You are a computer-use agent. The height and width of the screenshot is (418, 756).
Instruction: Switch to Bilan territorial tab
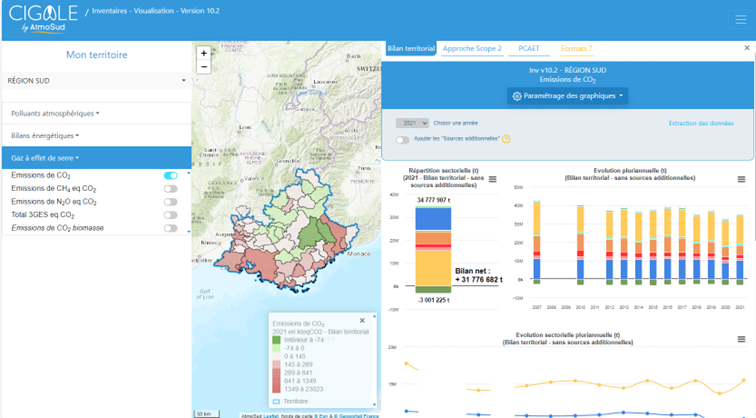click(x=411, y=48)
